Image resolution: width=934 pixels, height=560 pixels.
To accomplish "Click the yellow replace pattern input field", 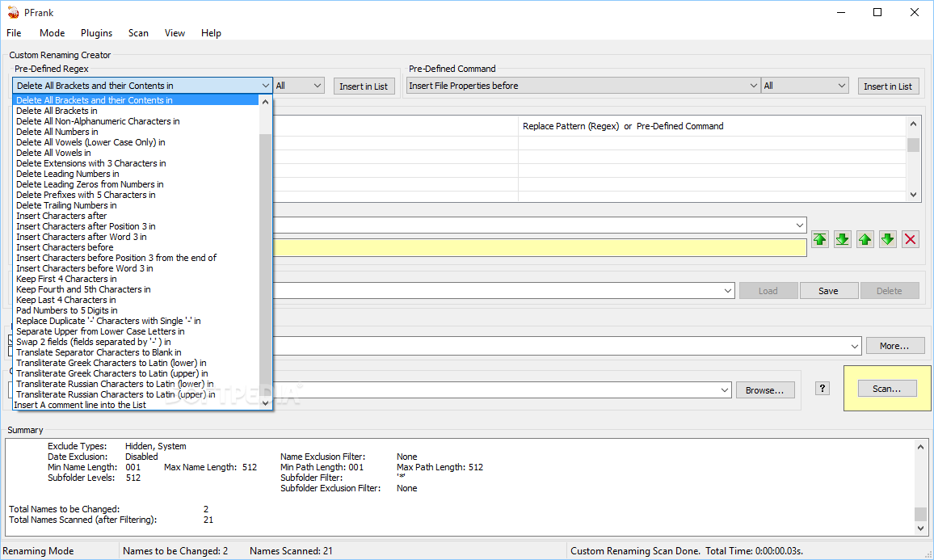I will pos(540,248).
